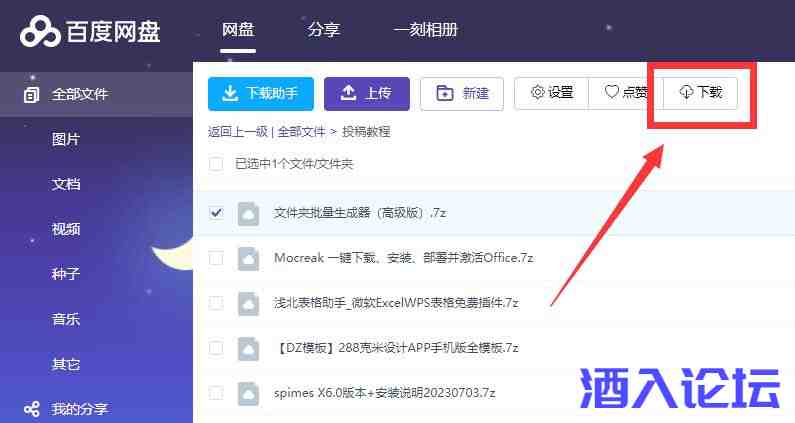
Task: Click the 我的分享 share icon
Action: tap(32, 409)
